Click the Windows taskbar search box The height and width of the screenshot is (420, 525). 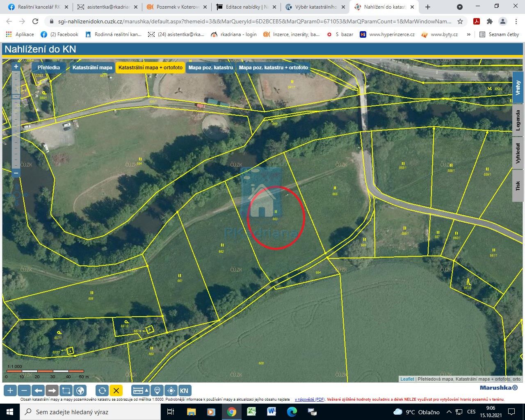point(90,412)
